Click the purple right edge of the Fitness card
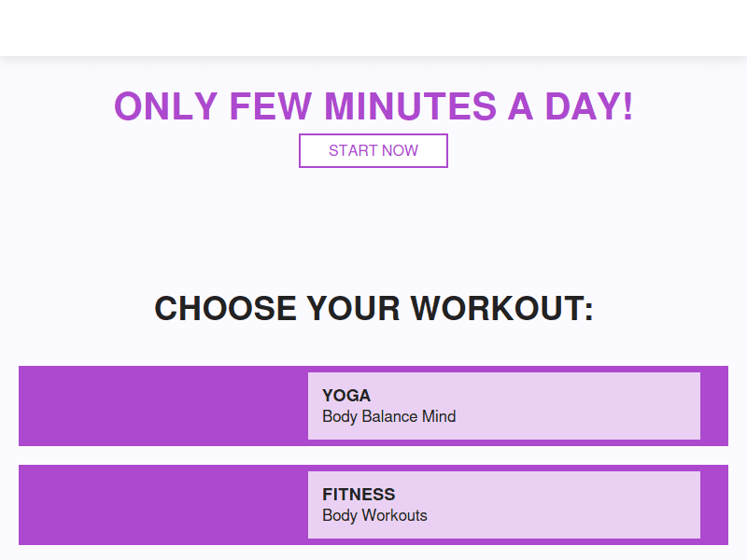Viewport: 747px width, 560px height. pos(714,505)
